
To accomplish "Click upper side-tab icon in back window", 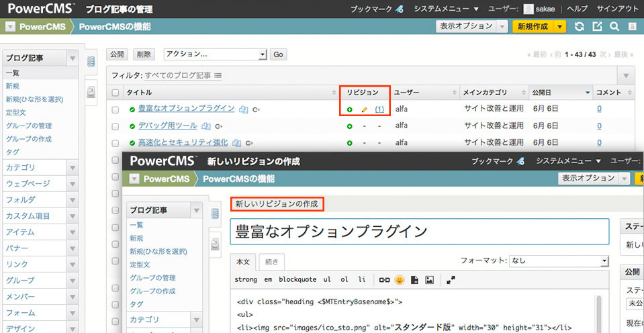I will pyautogui.click(x=91, y=62).
